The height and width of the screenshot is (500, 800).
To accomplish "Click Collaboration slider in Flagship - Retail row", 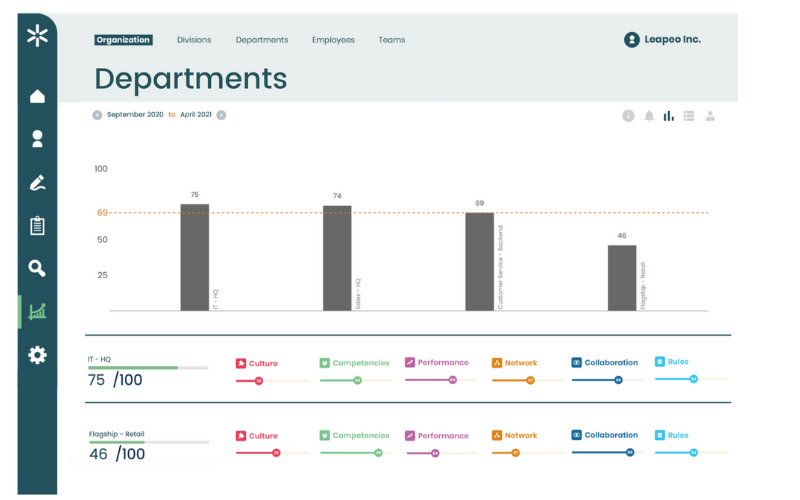I will coord(603,453).
